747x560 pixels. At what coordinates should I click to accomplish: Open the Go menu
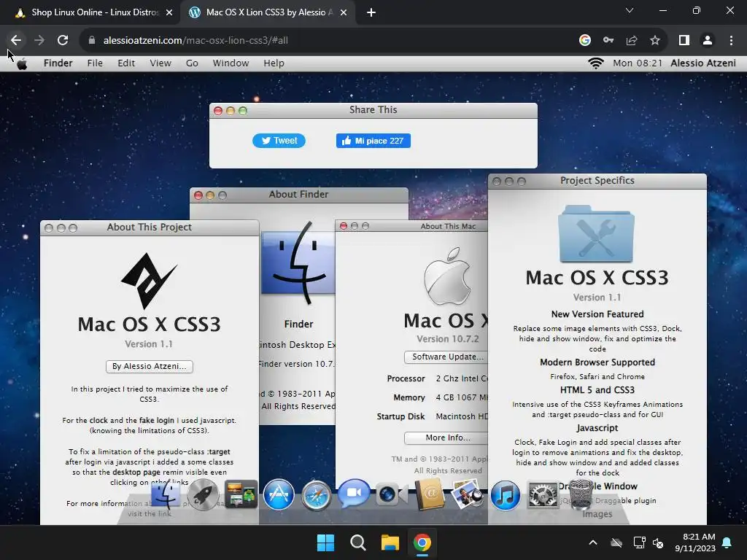pyautogui.click(x=192, y=63)
